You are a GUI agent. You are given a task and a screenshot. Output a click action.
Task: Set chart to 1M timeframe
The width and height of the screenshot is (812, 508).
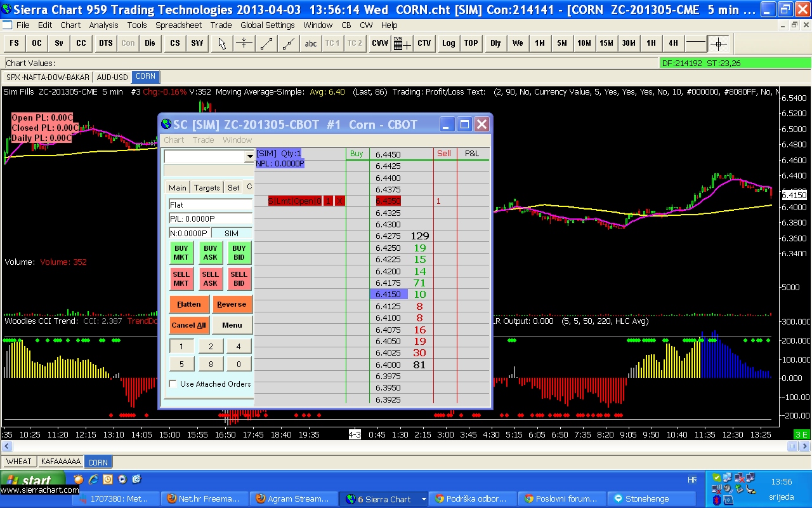pyautogui.click(x=540, y=43)
